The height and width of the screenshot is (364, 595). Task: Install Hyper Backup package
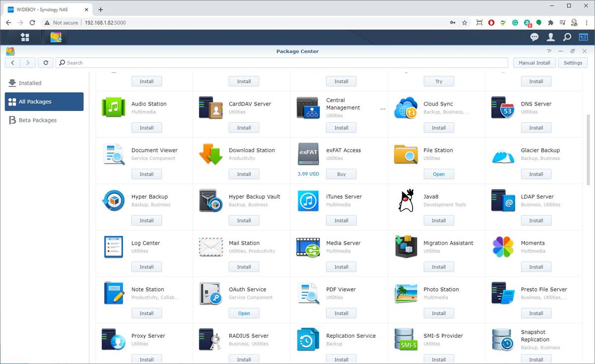point(147,221)
